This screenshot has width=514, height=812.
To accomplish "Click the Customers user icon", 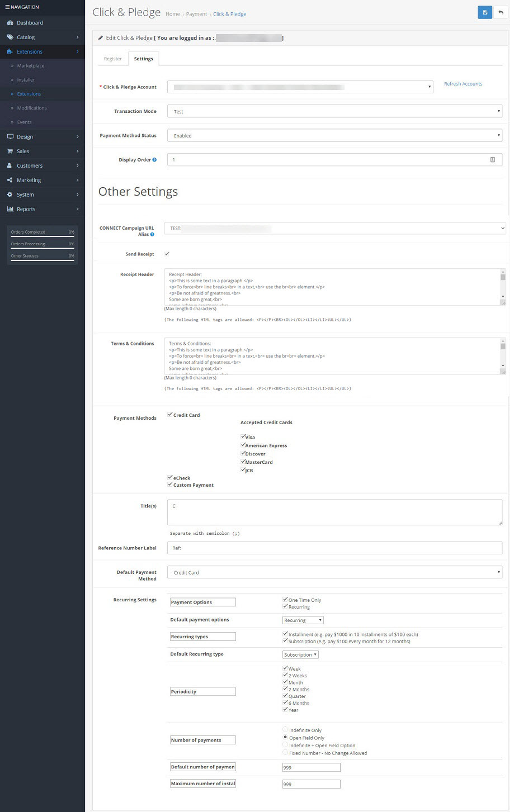I will [x=10, y=166].
